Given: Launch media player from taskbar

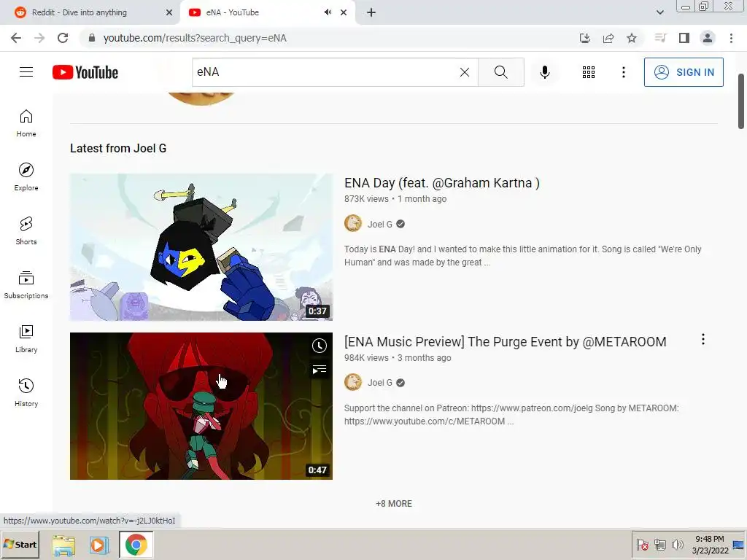Looking at the screenshot, I should coord(99,545).
